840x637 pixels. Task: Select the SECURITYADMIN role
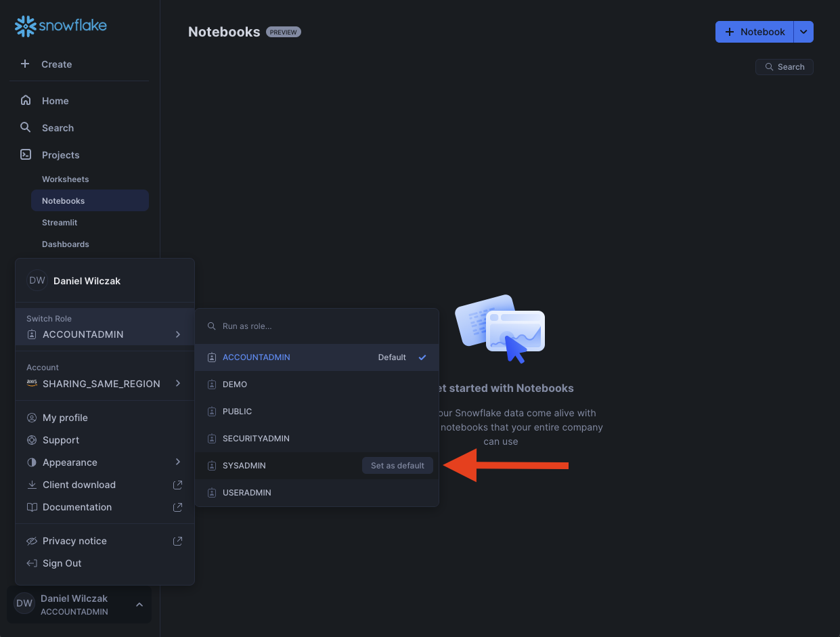click(317, 439)
